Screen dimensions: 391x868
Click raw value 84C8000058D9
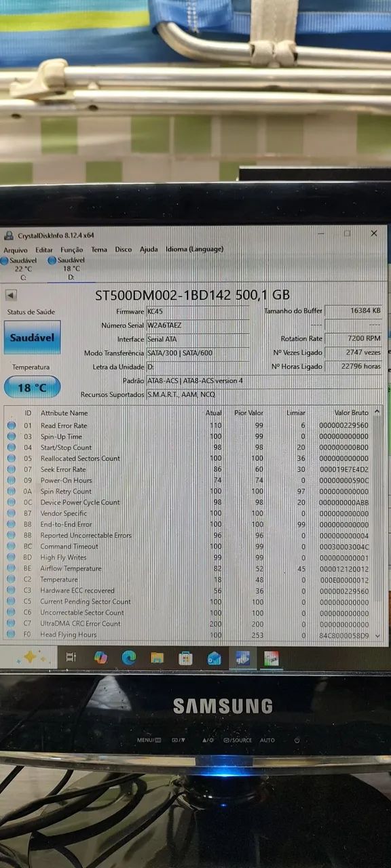pyautogui.click(x=343, y=635)
